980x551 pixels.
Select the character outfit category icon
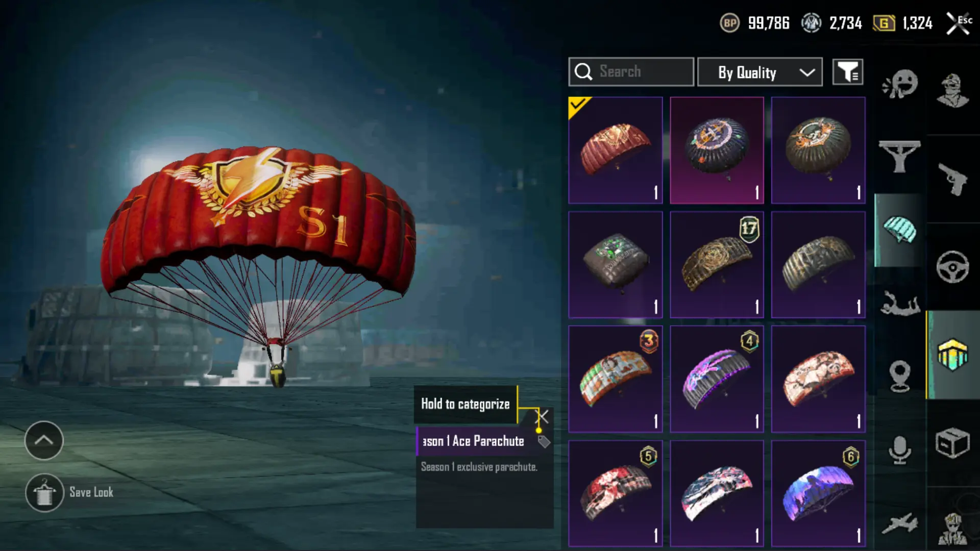coord(952,90)
